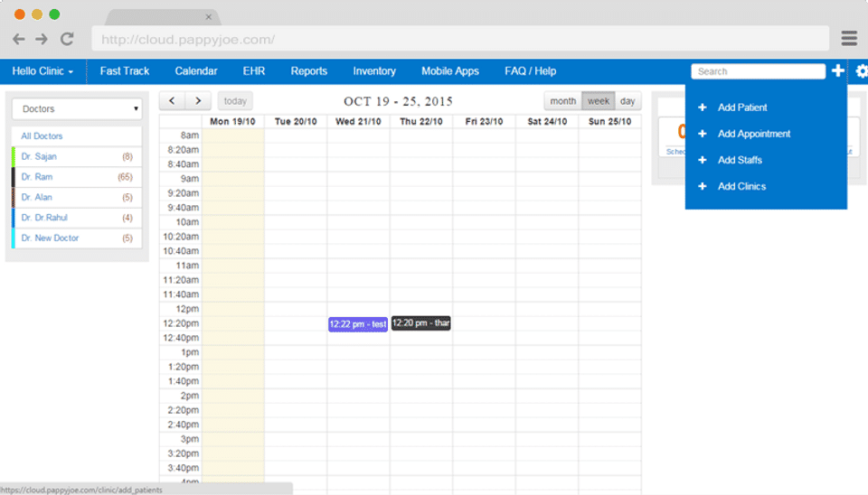The image size is (868, 495).
Task: Open the EHR menu
Action: 253,71
